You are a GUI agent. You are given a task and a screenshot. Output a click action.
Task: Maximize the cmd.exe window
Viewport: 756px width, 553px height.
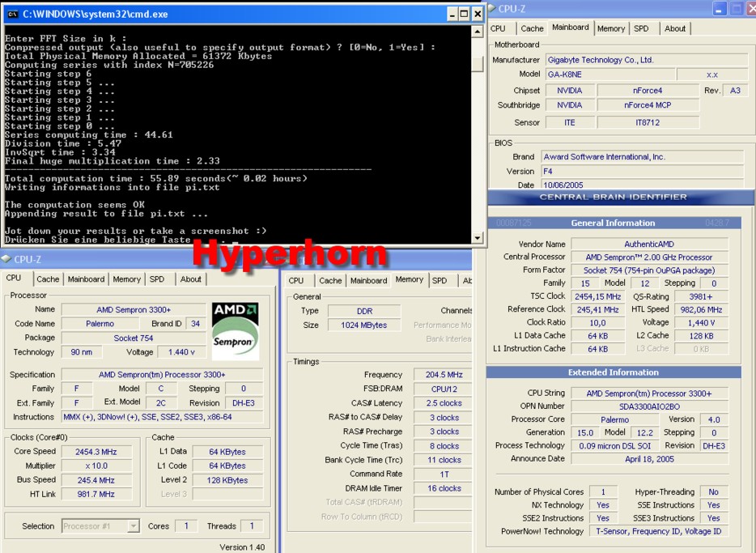[x=464, y=14]
